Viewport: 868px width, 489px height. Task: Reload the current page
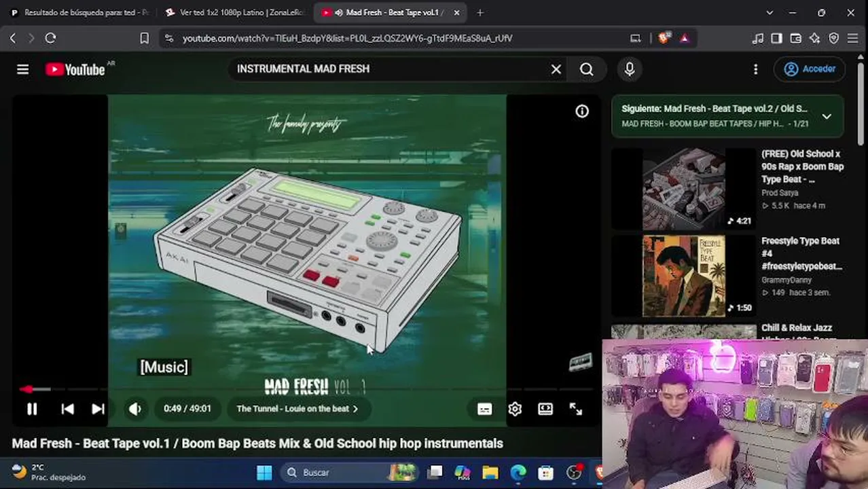[x=50, y=38]
